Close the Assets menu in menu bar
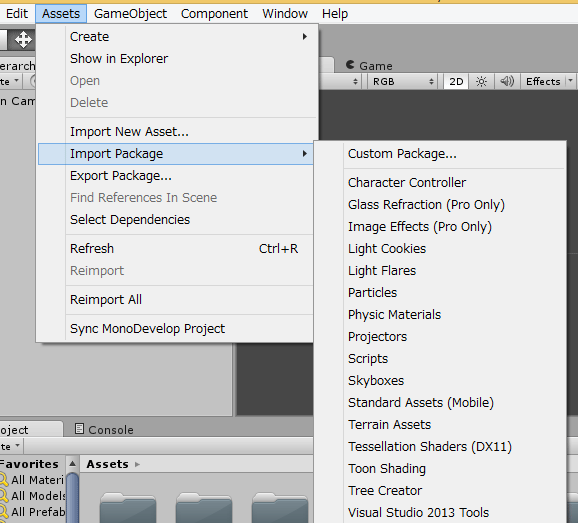Image resolution: width=578 pixels, height=523 pixels. pos(61,14)
